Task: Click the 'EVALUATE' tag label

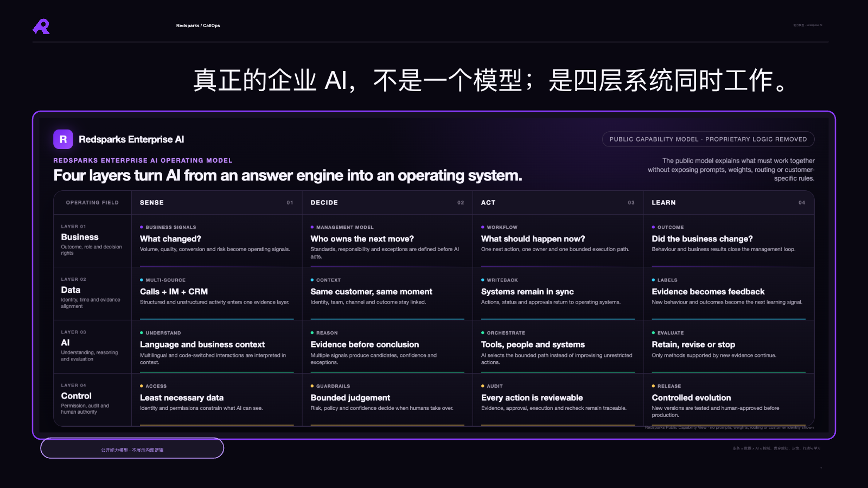Action: 671,333
